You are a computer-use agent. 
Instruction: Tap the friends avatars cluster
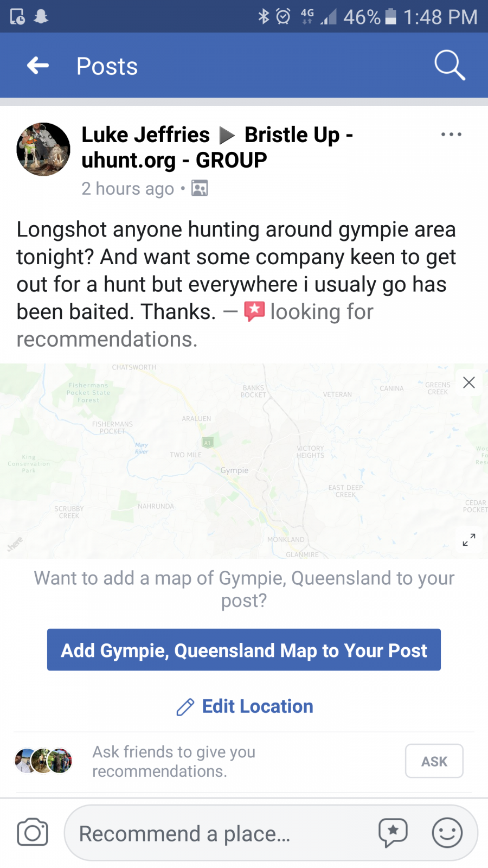coord(43,761)
